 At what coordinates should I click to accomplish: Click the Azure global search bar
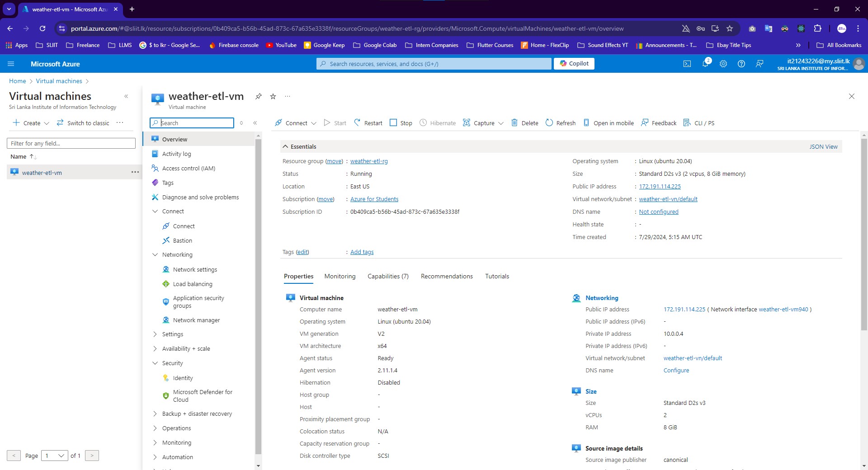tap(434, 64)
